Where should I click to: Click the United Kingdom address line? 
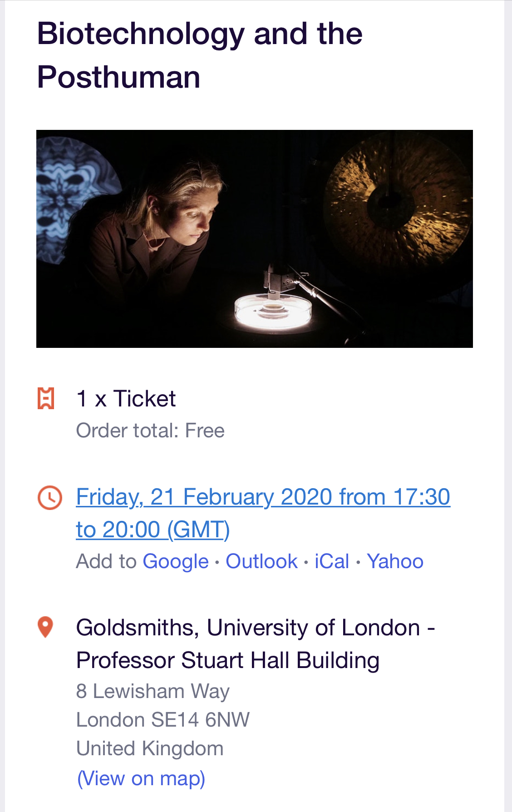pyautogui.click(x=150, y=748)
